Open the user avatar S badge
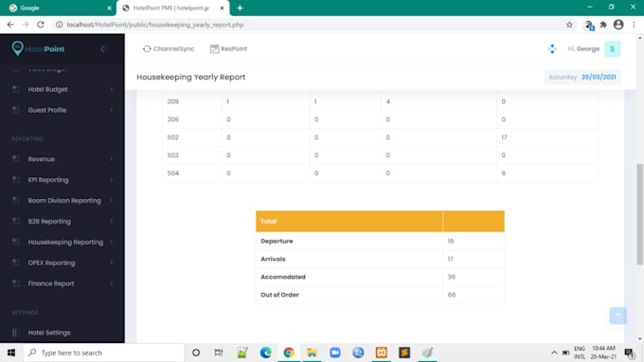This screenshot has height=362, width=644. 612,49
